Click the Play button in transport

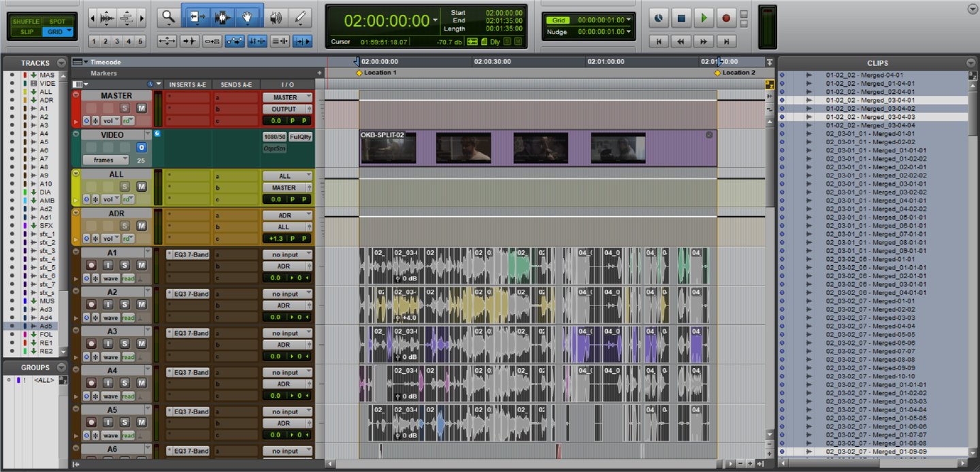coord(704,18)
